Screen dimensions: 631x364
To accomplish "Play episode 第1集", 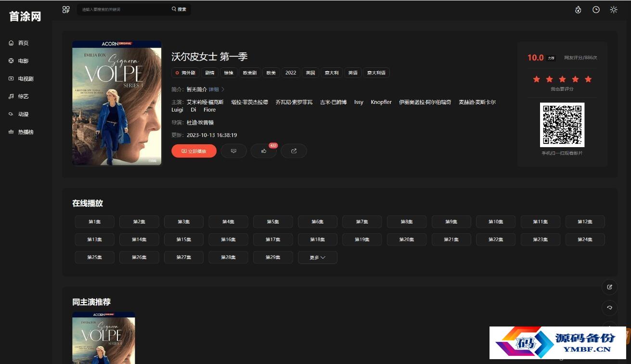I will coord(95,222).
